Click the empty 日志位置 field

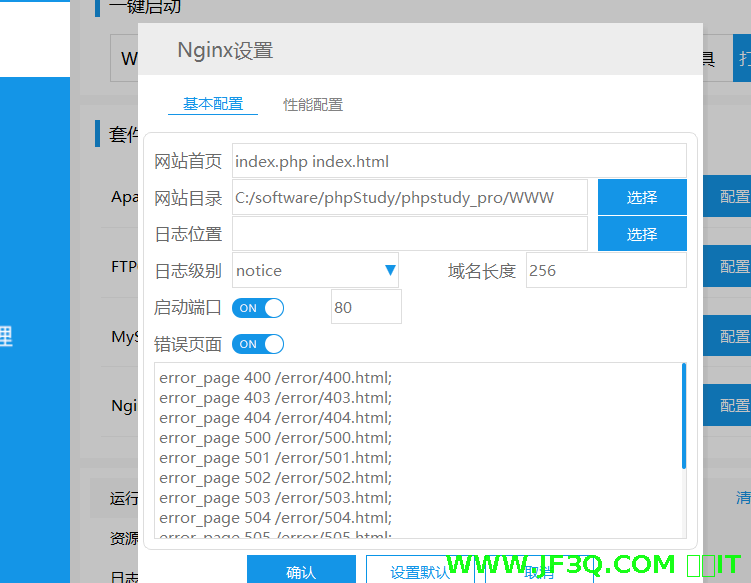[x=410, y=234]
